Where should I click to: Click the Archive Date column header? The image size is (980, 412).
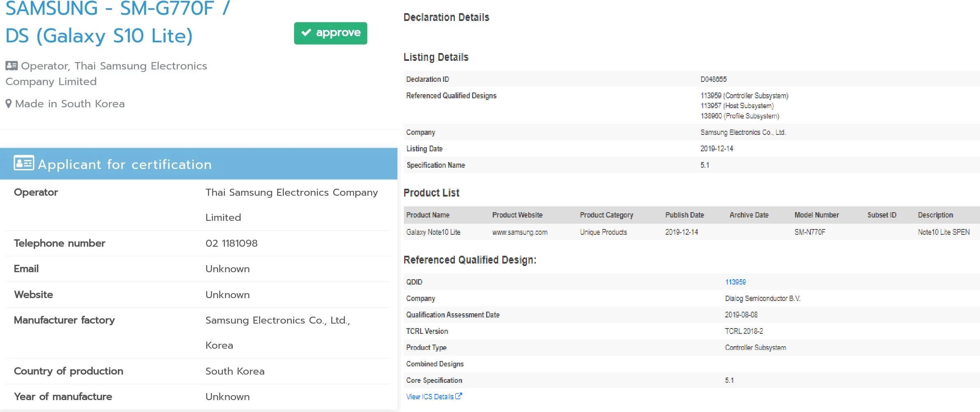click(x=749, y=215)
